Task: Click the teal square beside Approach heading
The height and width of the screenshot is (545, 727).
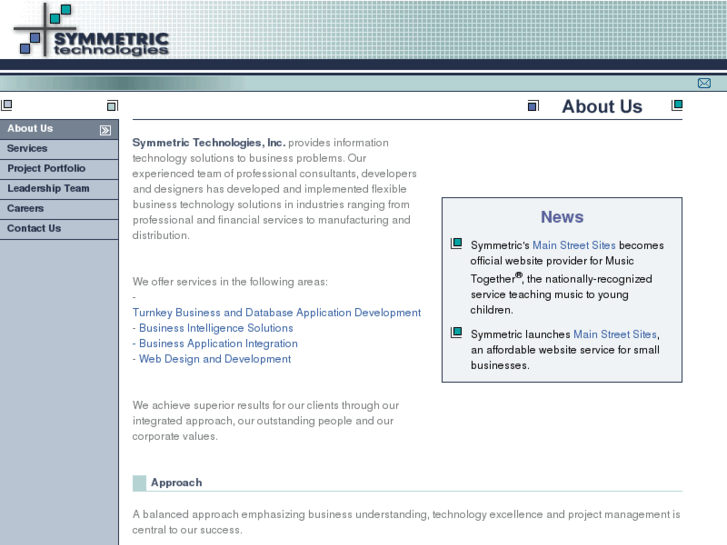Action: click(139, 483)
